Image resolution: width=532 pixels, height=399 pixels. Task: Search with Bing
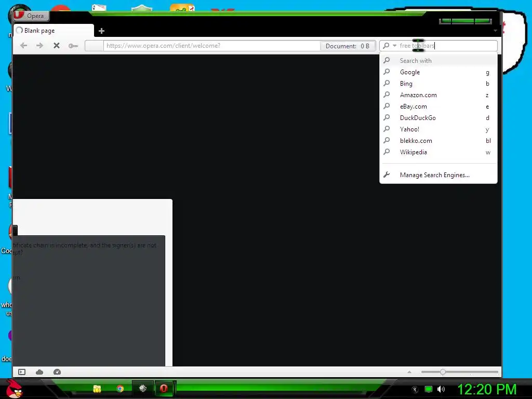click(438, 84)
